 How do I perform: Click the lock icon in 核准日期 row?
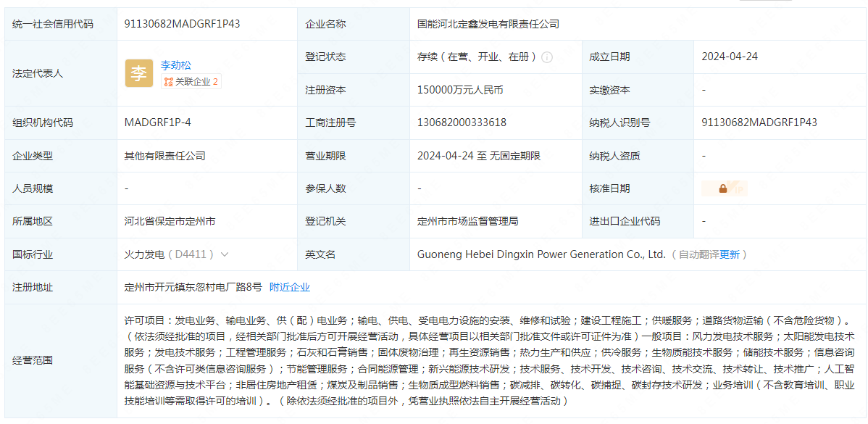(x=723, y=188)
